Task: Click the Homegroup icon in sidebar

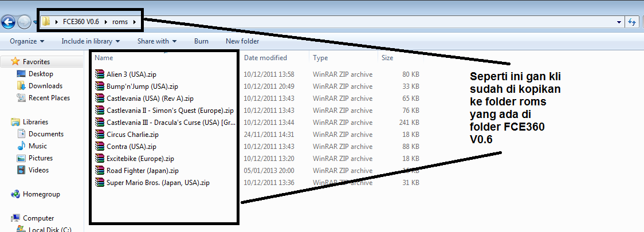Action: [15, 194]
